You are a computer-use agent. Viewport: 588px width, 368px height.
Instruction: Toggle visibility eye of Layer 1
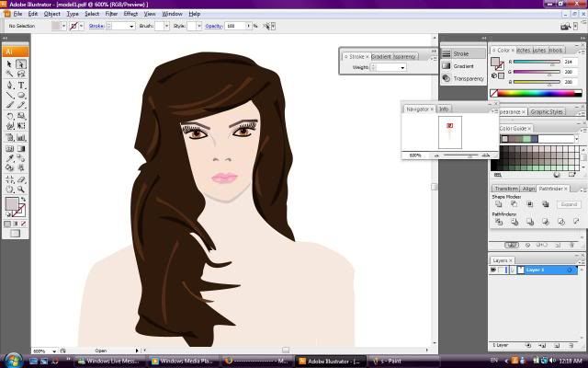tap(493, 270)
